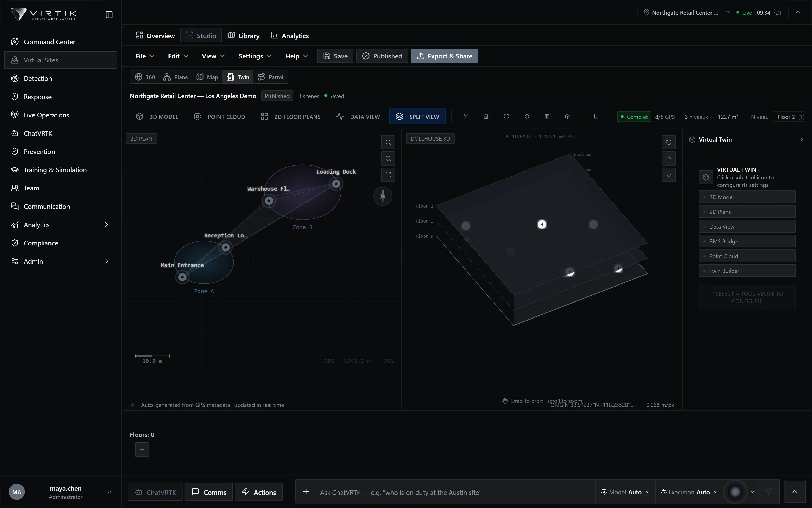Image resolution: width=812 pixels, height=508 pixels.
Task: Click the Export & Share button
Action: [444, 56]
